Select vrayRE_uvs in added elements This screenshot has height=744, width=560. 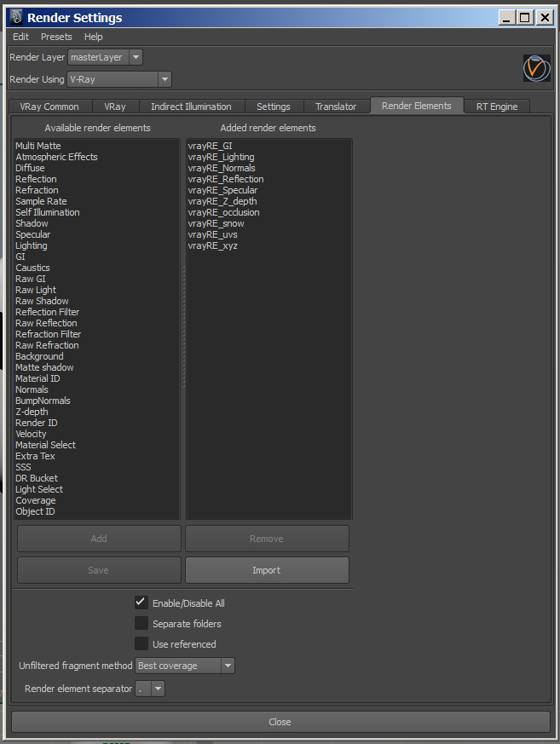(x=212, y=234)
